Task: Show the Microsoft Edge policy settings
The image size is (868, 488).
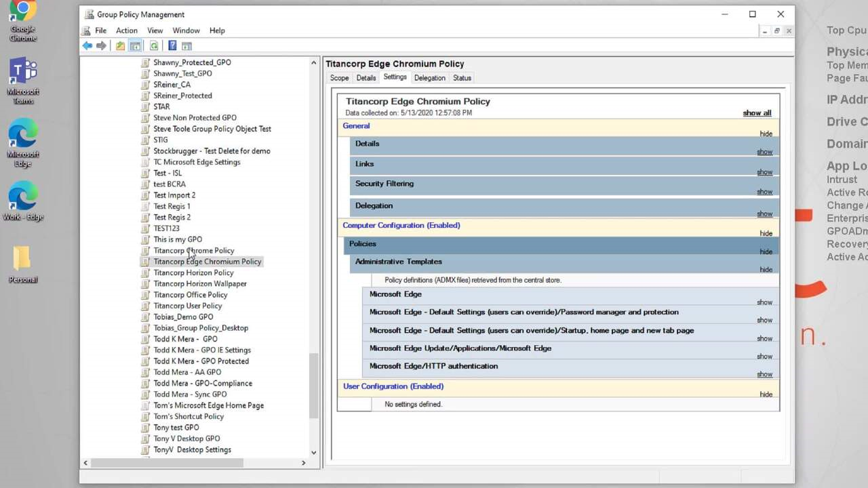Action: tap(764, 302)
